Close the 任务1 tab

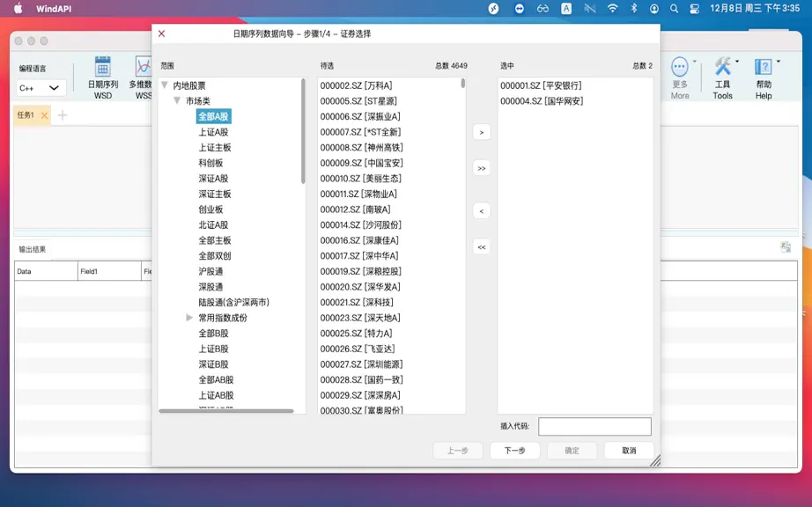tap(45, 115)
